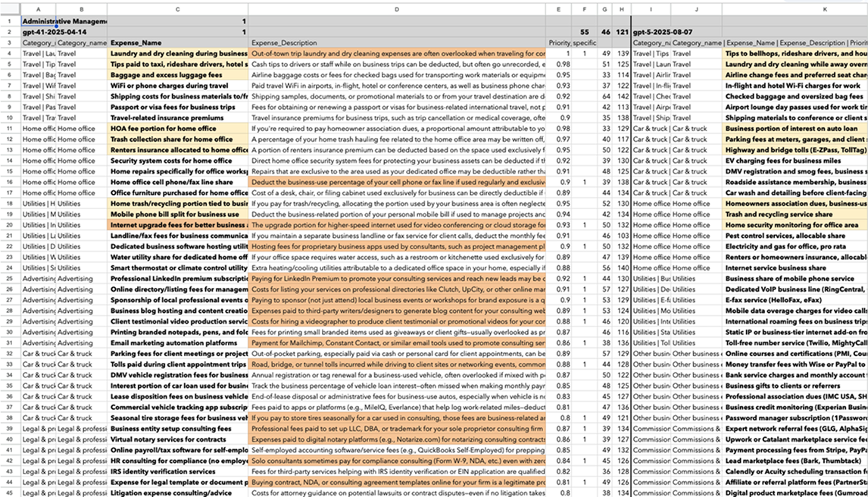Click description 'Airline baggage costs or fees'

click(x=397, y=75)
